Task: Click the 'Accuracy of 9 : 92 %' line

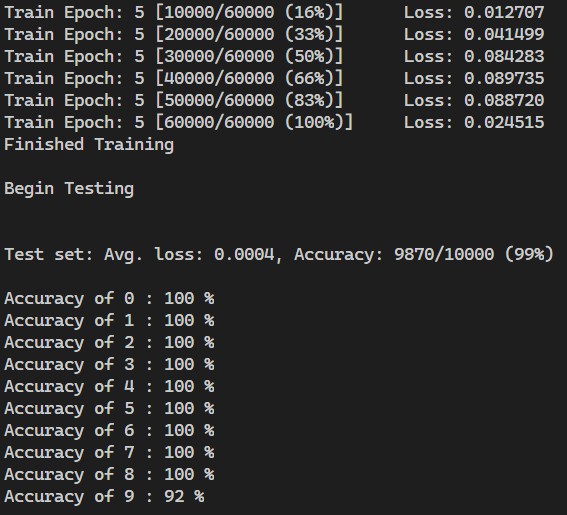Action: pyautogui.click(x=104, y=497)
